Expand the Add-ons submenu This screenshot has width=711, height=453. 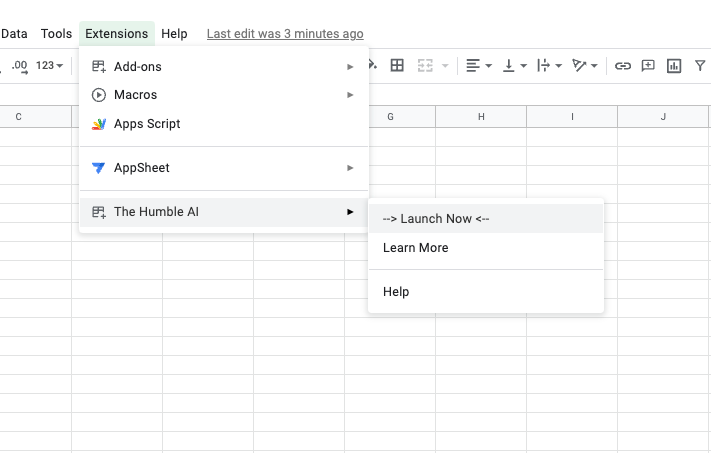224,67
